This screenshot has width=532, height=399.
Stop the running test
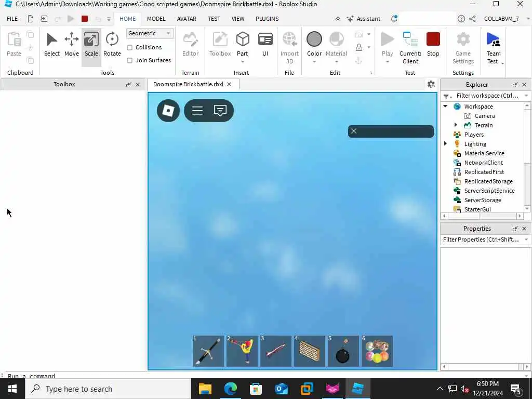433,45
